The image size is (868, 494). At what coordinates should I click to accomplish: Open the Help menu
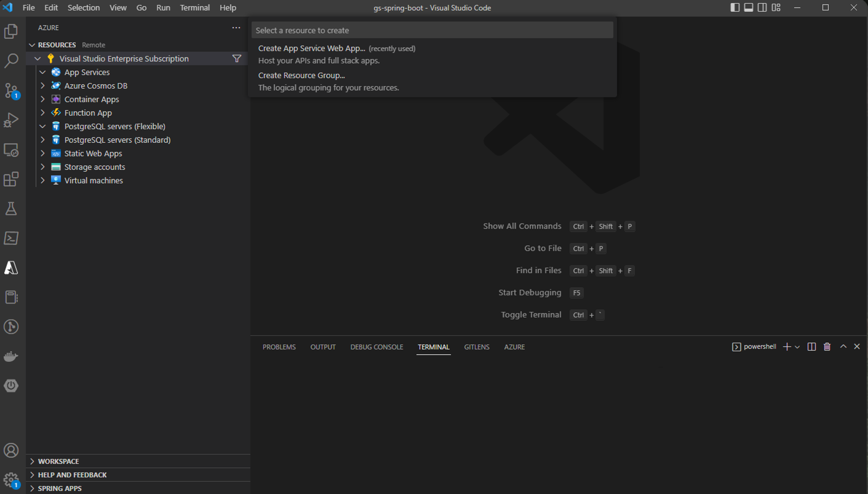coord(228,8)
